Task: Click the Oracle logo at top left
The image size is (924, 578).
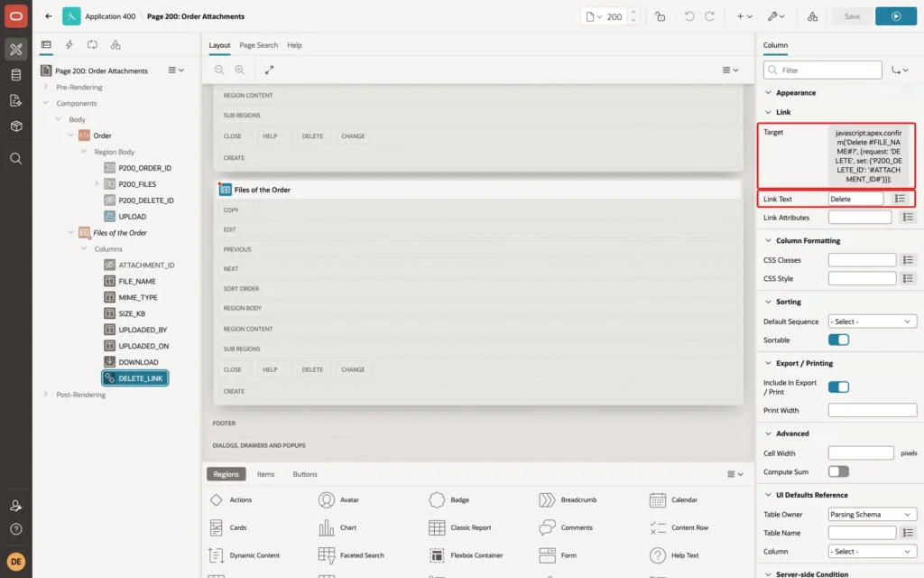Action: click(x=16, y=16)
